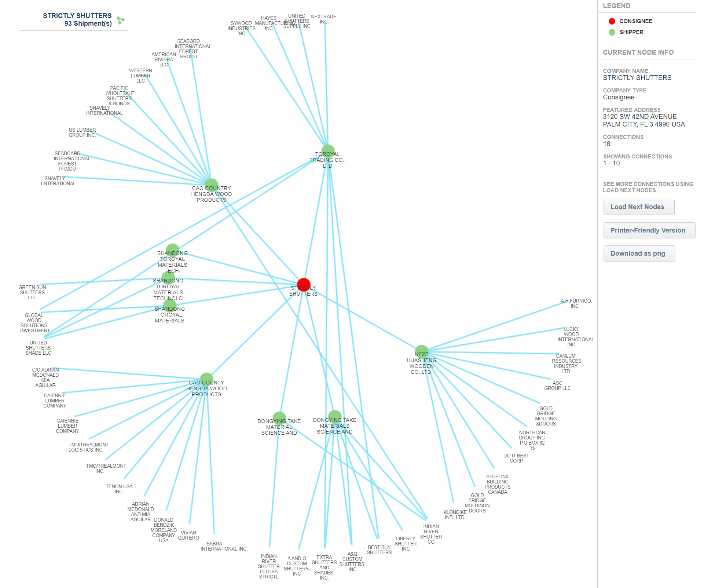Click the INDIAN RIVER SHUTTER CO label

[x=431, y=534]
